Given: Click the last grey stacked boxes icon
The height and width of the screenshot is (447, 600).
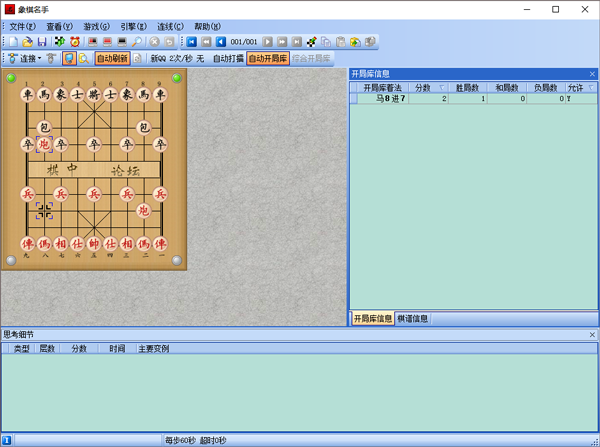Looking at the screenshot, I should click(370, 42).
